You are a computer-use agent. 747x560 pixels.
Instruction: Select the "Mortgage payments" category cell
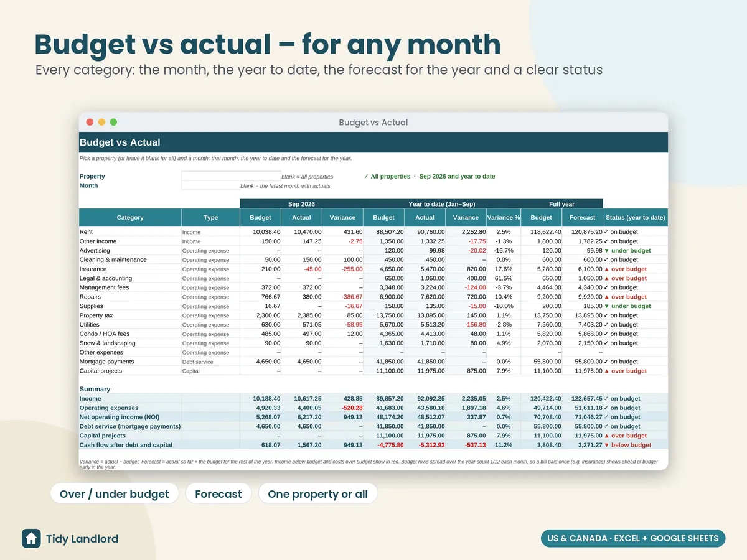click(130, 361)
